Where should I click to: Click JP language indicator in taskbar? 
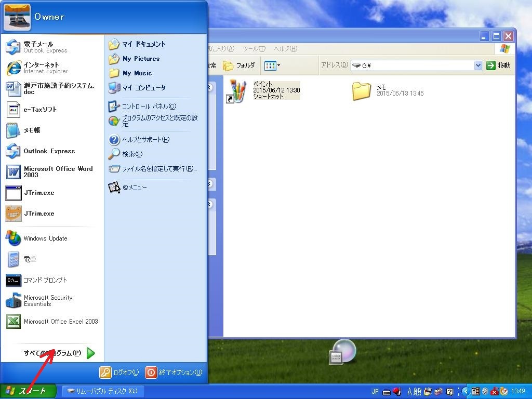tap(375, 392)
